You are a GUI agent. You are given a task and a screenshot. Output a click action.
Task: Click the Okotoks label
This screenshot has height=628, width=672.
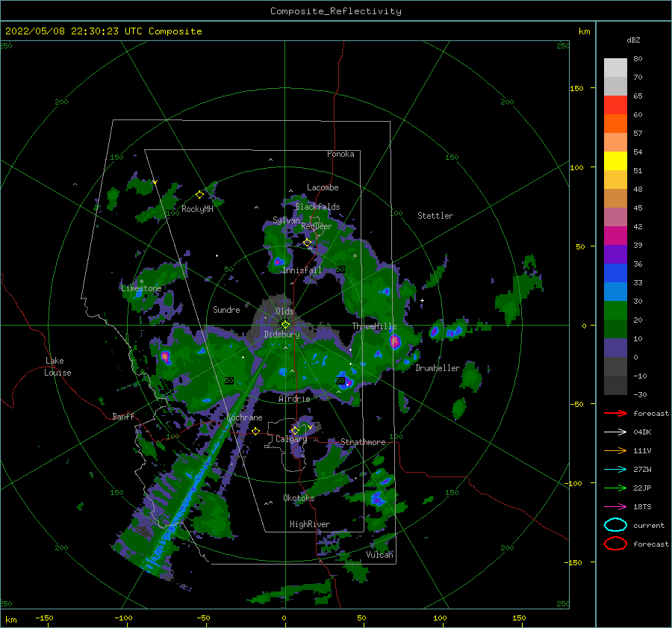point(299,498)
